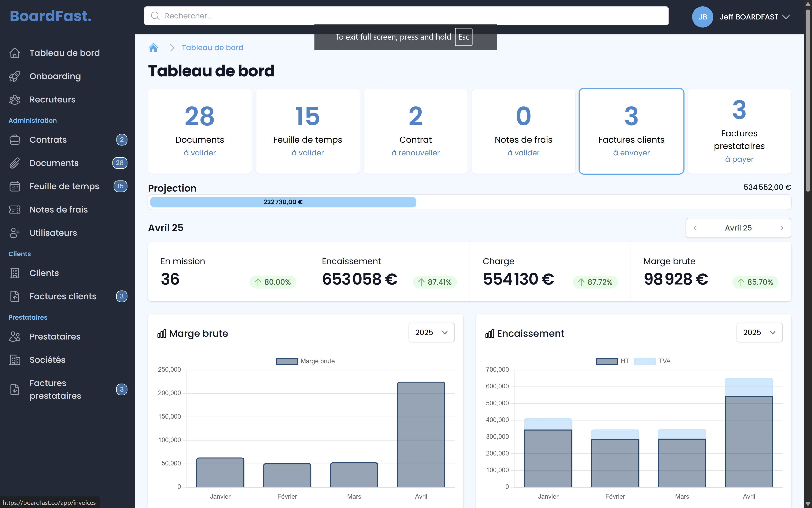This screenshot has width=812, height=508.
Task: Go to next month with right chevron
Action: 782,228
